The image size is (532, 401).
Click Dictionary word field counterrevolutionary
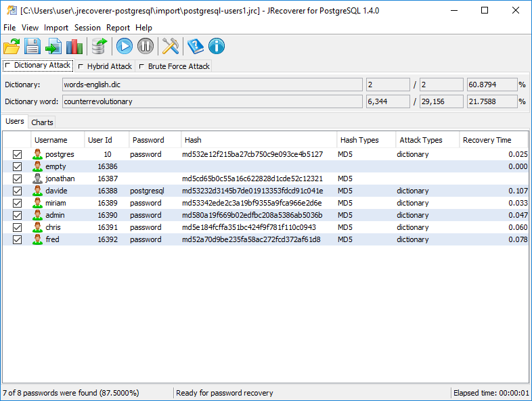coord(213,101)
